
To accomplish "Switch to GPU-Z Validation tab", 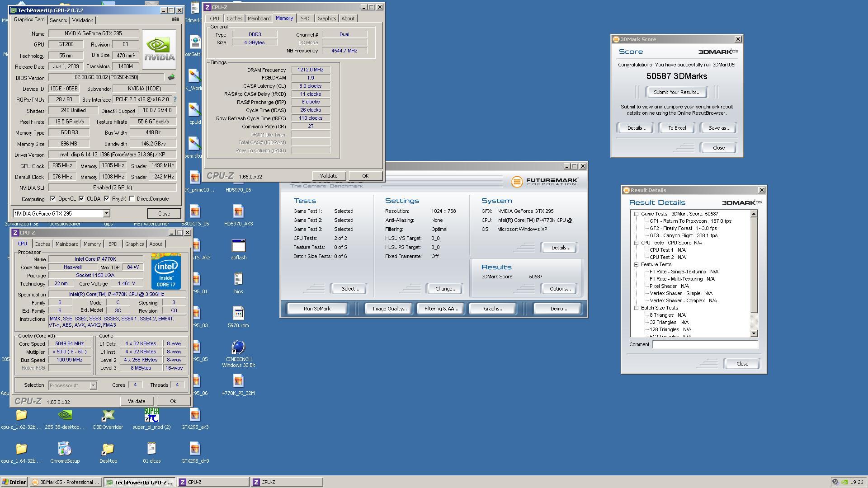I will tap(83, 20).
